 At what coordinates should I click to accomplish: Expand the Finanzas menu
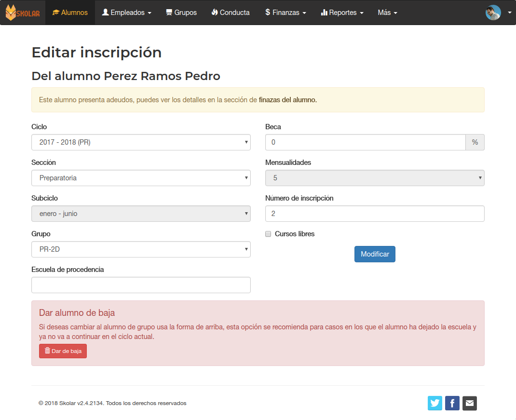(x=285, y=13)
